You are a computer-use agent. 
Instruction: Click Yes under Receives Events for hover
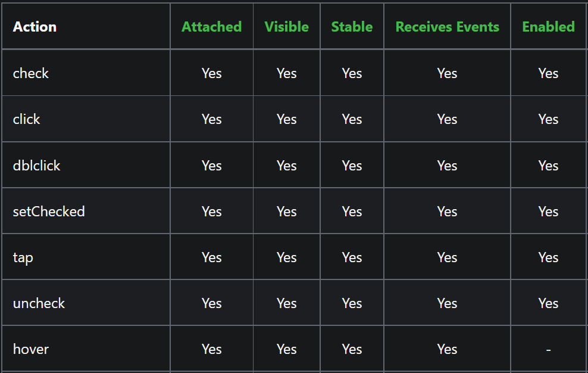pyautogui.click(x=447, y=349)
